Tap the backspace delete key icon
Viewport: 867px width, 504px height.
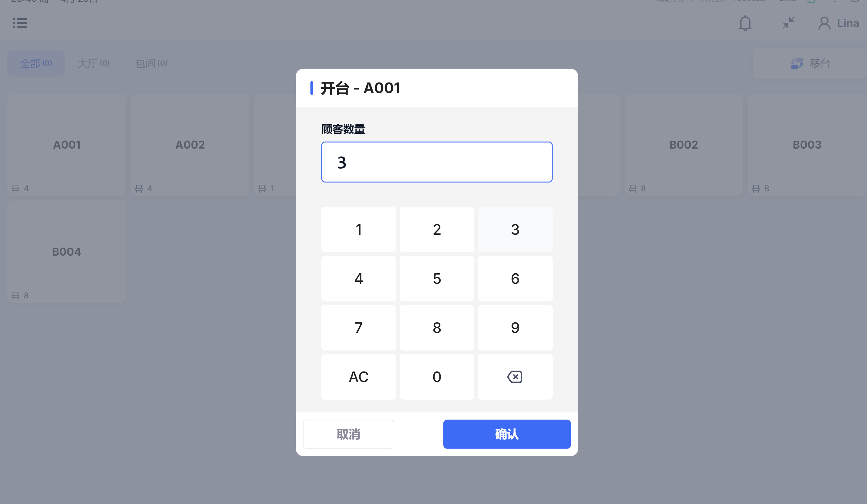[515, 377]
